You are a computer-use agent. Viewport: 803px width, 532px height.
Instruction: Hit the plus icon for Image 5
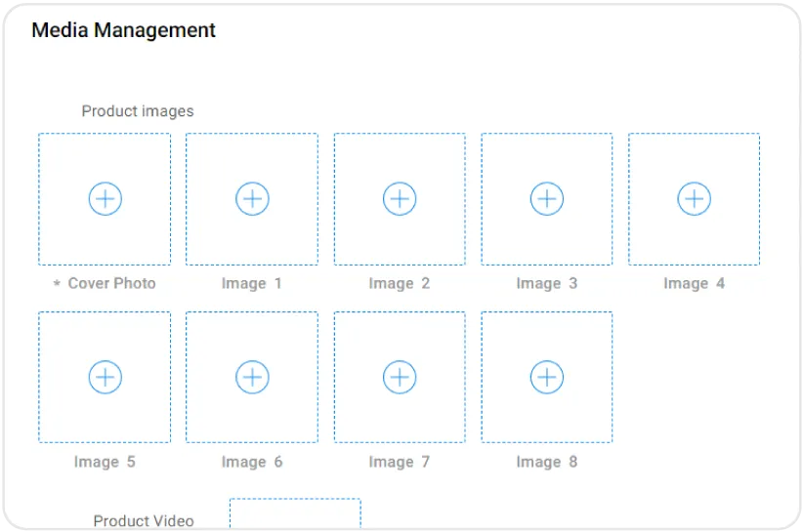[105, 377]
